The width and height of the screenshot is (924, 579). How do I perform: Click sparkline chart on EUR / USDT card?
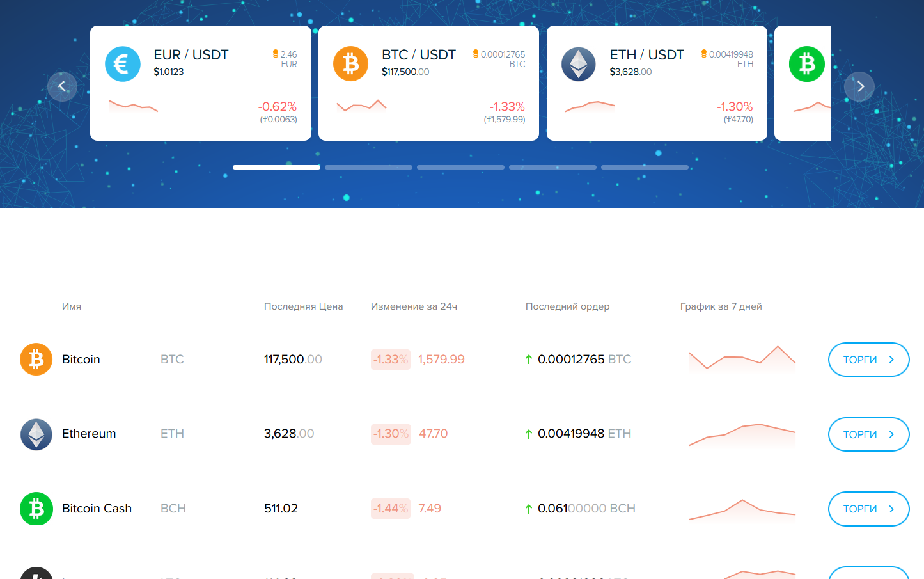(x=133, y=106)
